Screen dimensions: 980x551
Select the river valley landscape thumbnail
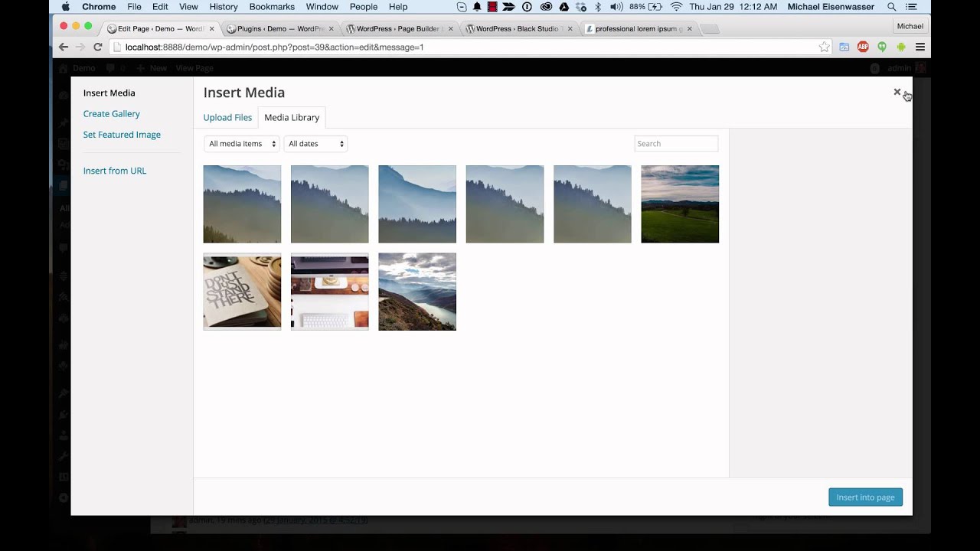point(417,292)
